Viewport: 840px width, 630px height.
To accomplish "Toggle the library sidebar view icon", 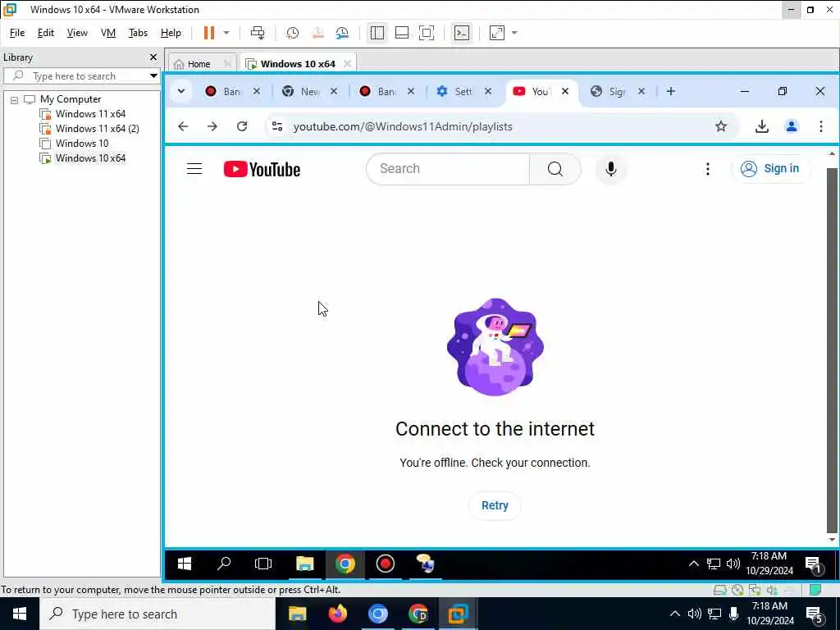I will click(x=377, y=33).
